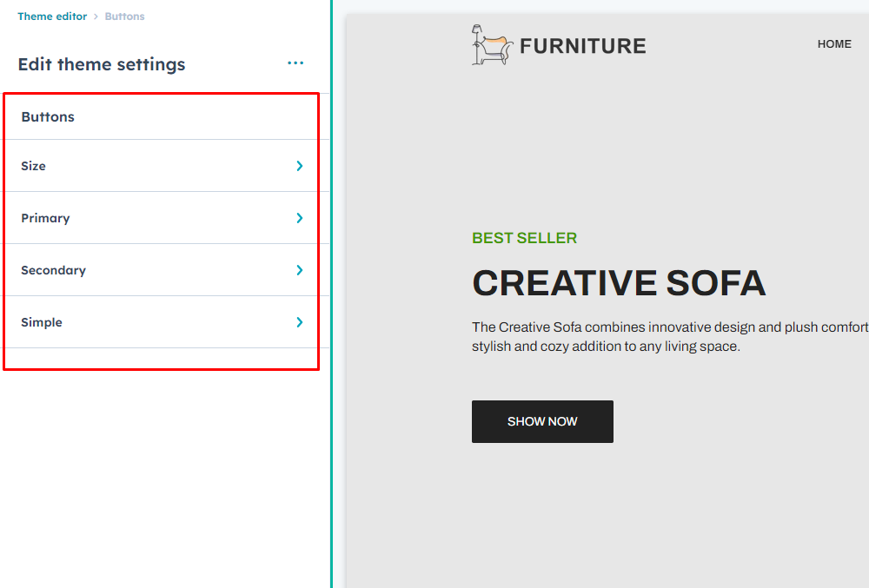
Task: Select the Size settings label
Action: (34, 166)
